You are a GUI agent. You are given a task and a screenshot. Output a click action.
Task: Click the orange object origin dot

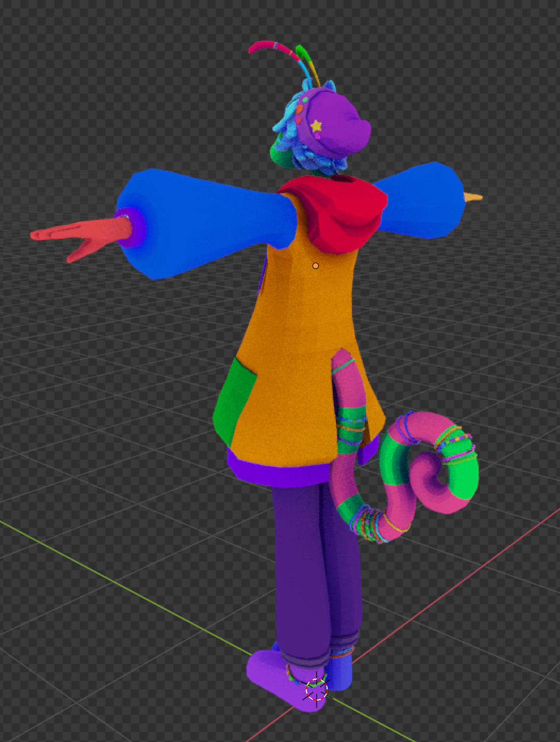point(315,265)
